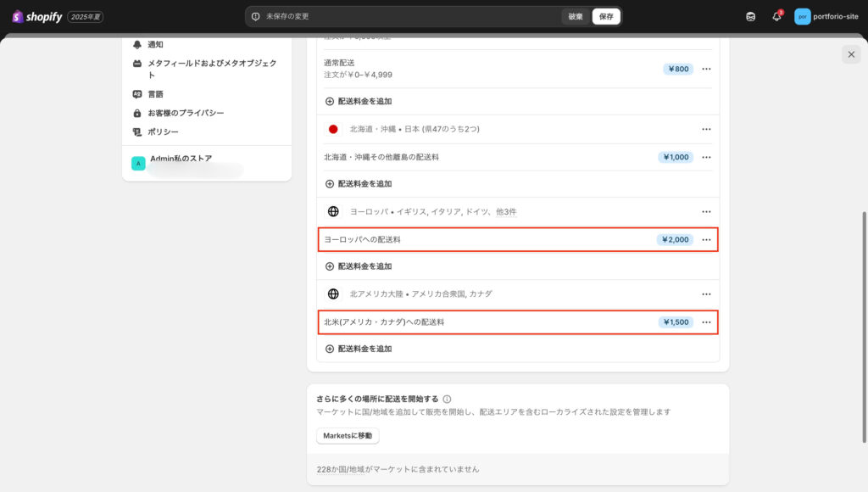Click the info icon next to さらに多くの場所に配送を開始する
Screen dimensions: 868x492
pyautogui.click(x=447, y=399)
